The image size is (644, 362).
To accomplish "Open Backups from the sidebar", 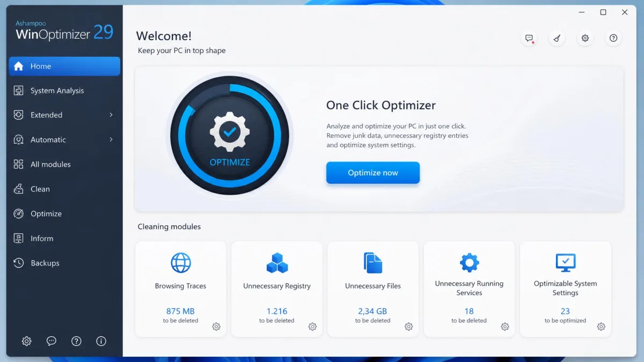I will (x=64, y=263).
